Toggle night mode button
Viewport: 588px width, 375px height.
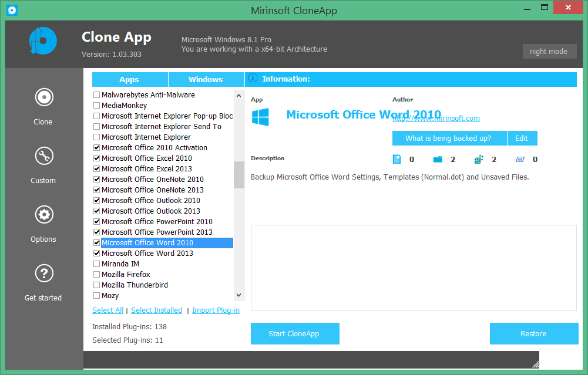549,51
